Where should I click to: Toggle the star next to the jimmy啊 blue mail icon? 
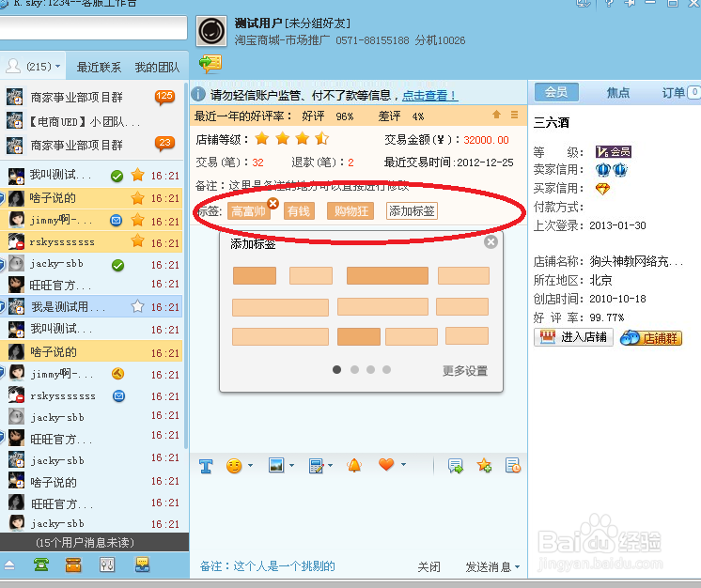[137, 220]
